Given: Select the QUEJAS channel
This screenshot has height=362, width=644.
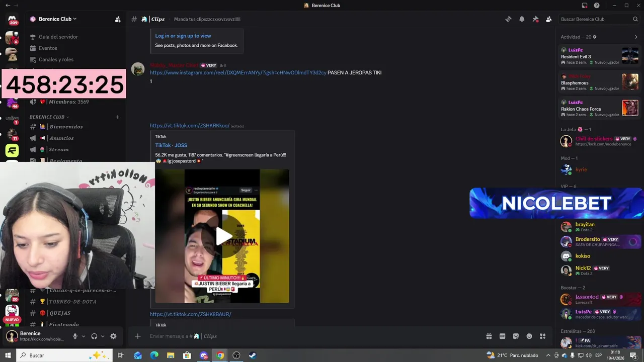Looking at the screenshot, I should 75,313.
